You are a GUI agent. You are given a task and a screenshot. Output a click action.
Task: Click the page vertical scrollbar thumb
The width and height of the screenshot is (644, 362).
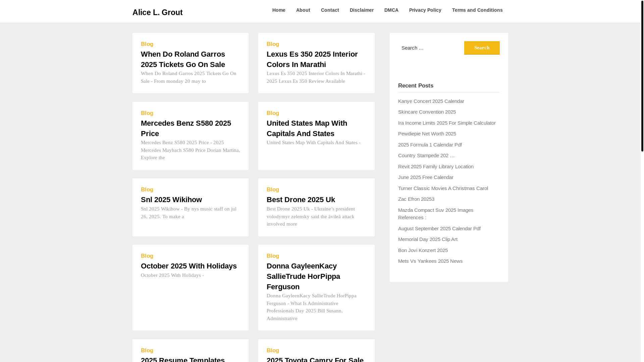(x=642, y=76)
